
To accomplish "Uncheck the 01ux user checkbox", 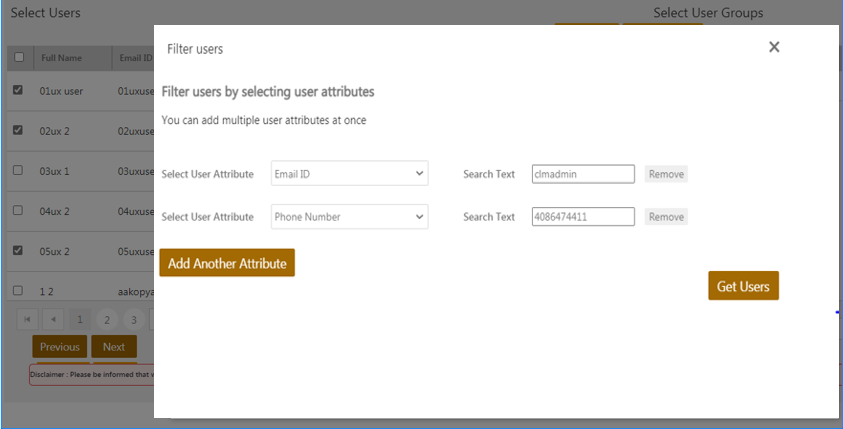I will (x=18, y=90).
